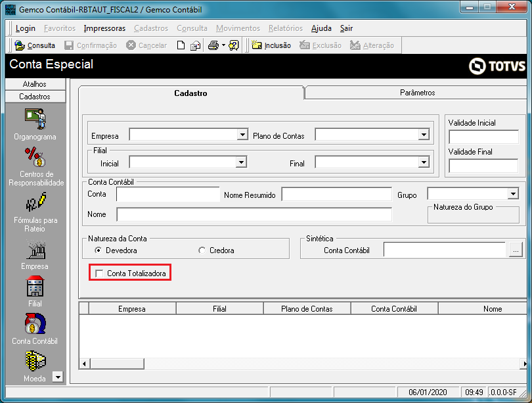The height and width of the screenshot is (403, 532).
Task: Click the Alteração toolbar icon
Action: click(x=355, y=45)
